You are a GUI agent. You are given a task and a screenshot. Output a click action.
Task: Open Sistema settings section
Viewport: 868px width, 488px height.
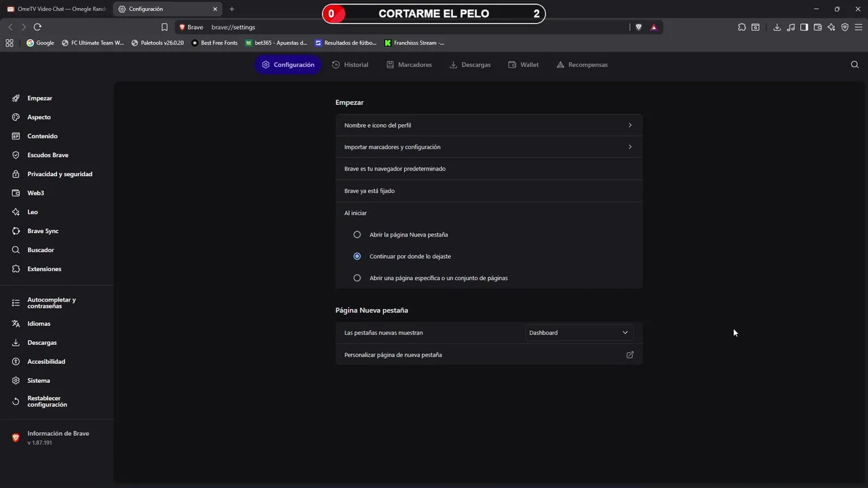(x=39, y=381)
